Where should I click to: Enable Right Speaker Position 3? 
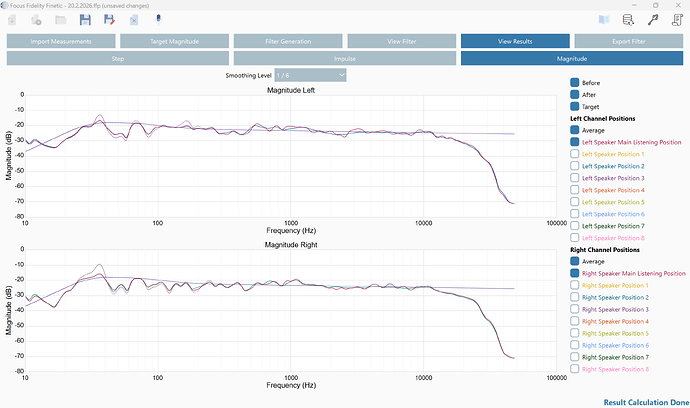[x=575, y=309]
